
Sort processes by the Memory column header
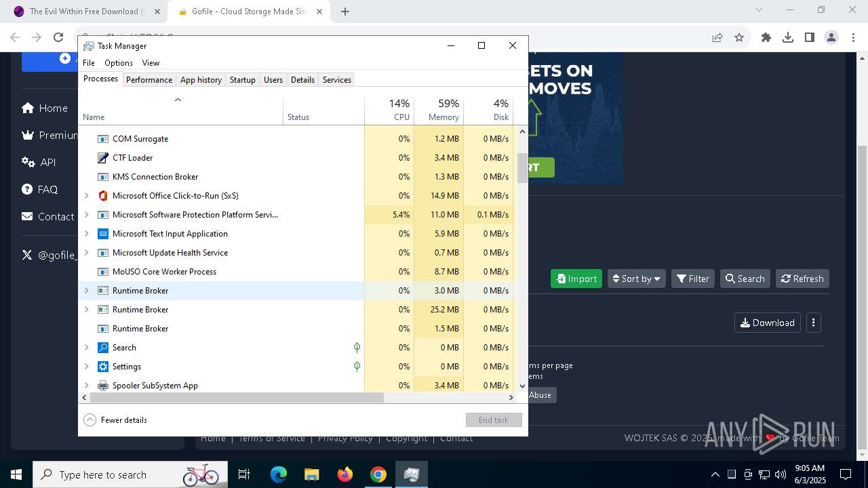438,110
